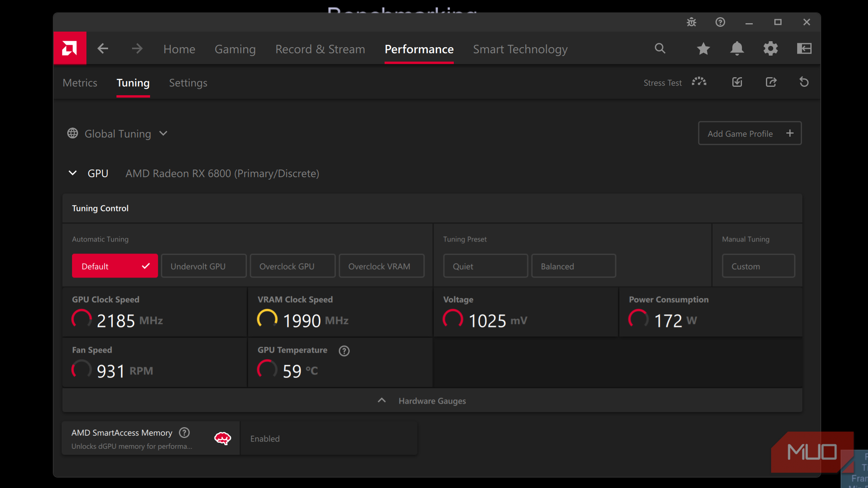Open the Gaming tab
This screenshot has width=868, height=488.
coord(235,49)
